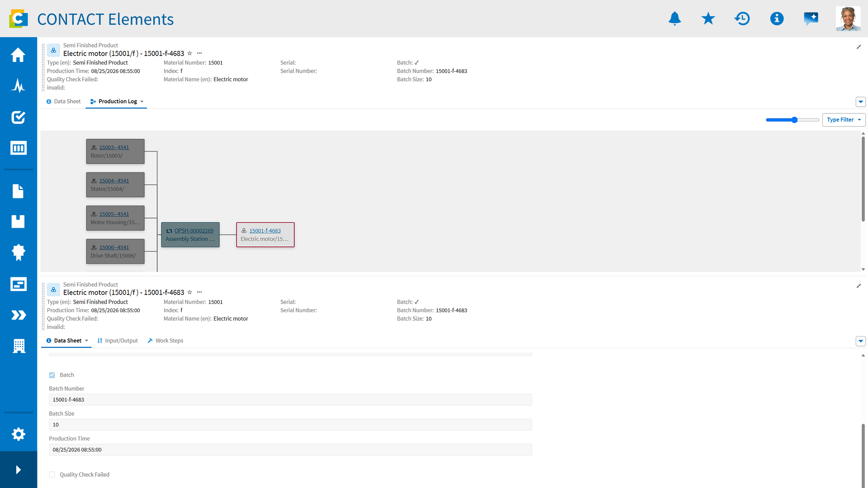The width and height of the screenshot is (868, 488).
Task: Open favorites star in top bar
Action: tap(708, 19)
